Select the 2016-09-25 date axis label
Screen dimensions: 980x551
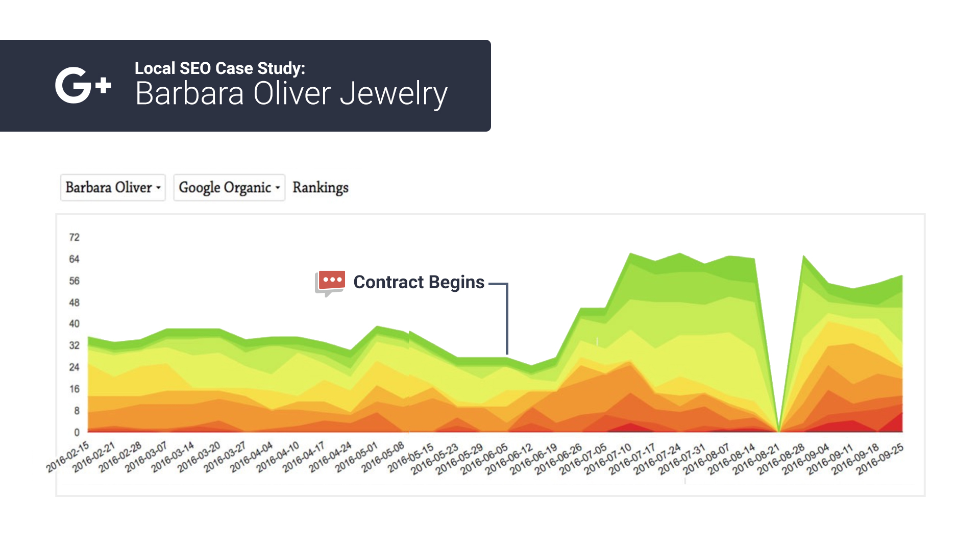pyautogui.click(x=880, y=459)
